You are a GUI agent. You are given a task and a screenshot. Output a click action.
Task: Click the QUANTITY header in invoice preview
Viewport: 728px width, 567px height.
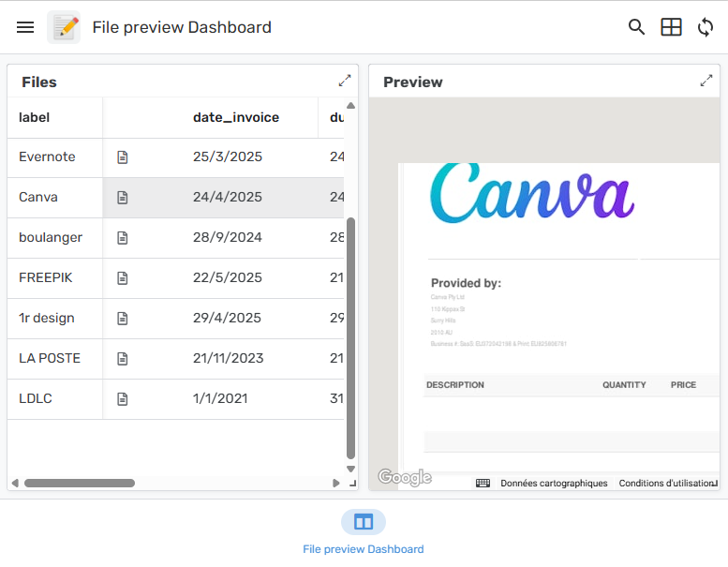624,385
